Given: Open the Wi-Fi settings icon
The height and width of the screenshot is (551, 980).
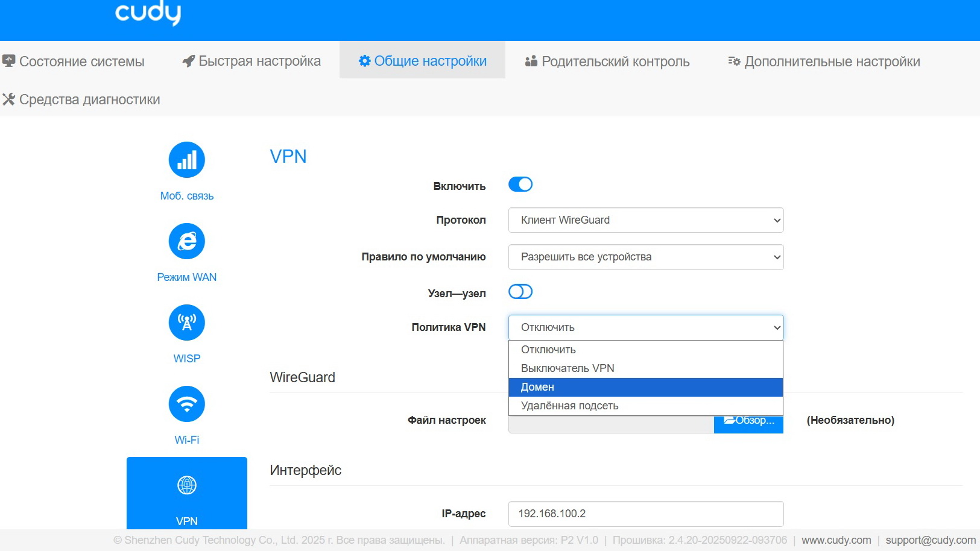Looking at the screenshot, I should (187, 404).
